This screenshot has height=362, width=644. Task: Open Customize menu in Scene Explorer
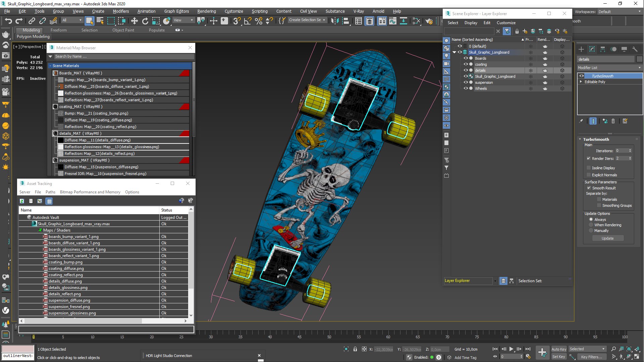pos(506,23)
